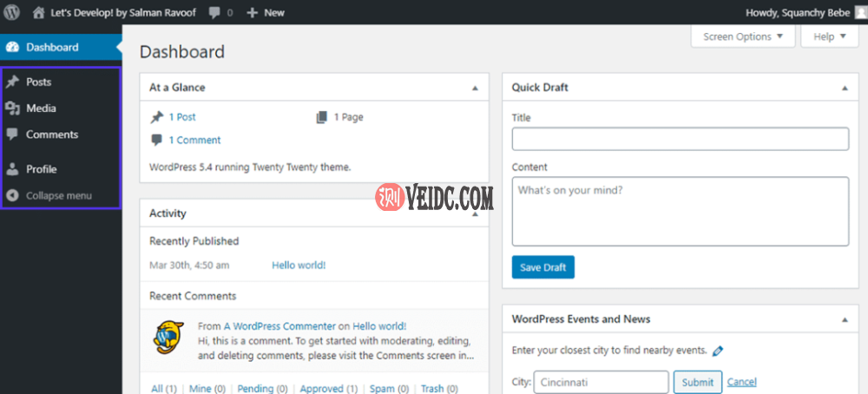This screenshot has height=394, width=868.
Task: Open the Help dropdown tab
Action: pyautogui.click(x=830, y=36)
